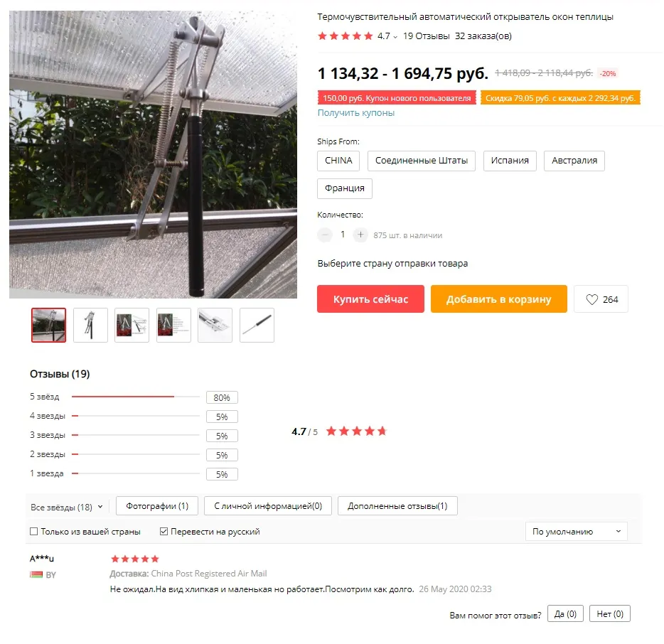Click the heart wishlist icon showing 264
664x644 pixels.
pos(592,299)
